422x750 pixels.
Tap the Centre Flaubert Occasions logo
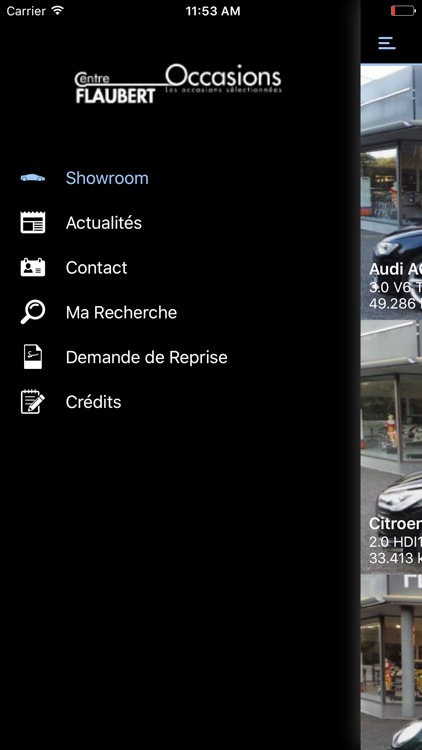point(178,84)
